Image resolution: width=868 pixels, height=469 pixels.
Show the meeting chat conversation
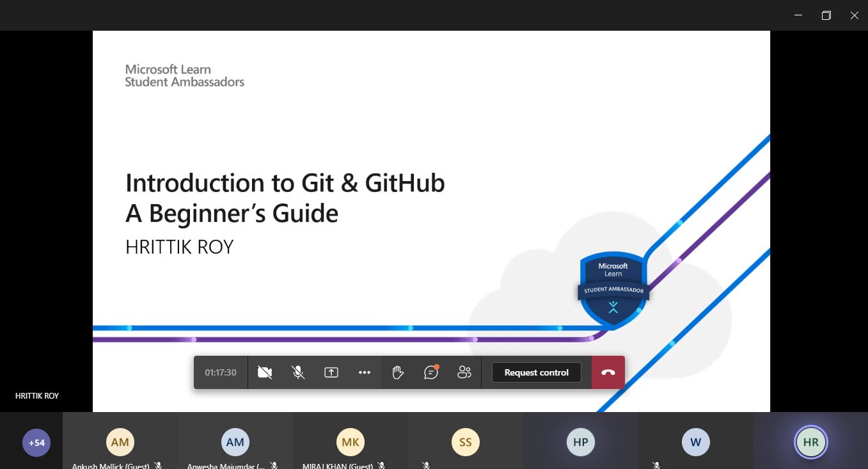tap(432, 372)
